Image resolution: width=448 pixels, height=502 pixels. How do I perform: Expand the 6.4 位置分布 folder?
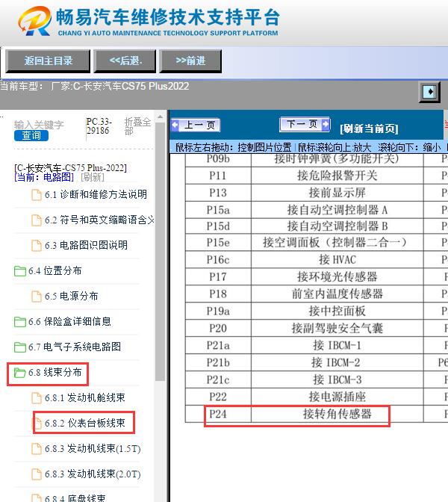coord(55,270)
